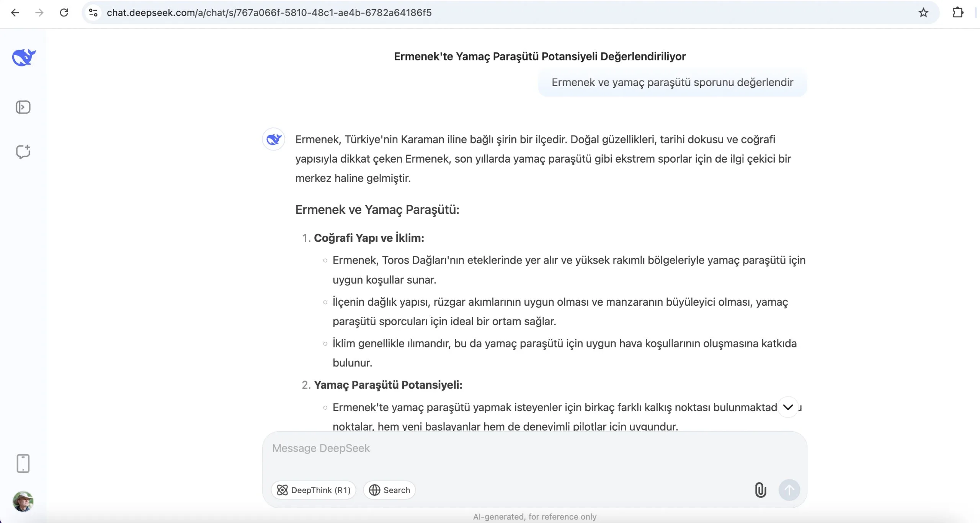The image size is (980, 523).
Task: Click the intro paragraph beginning "Ermenek, Türkiye'nin Karaman"
Action: point(543,159)
